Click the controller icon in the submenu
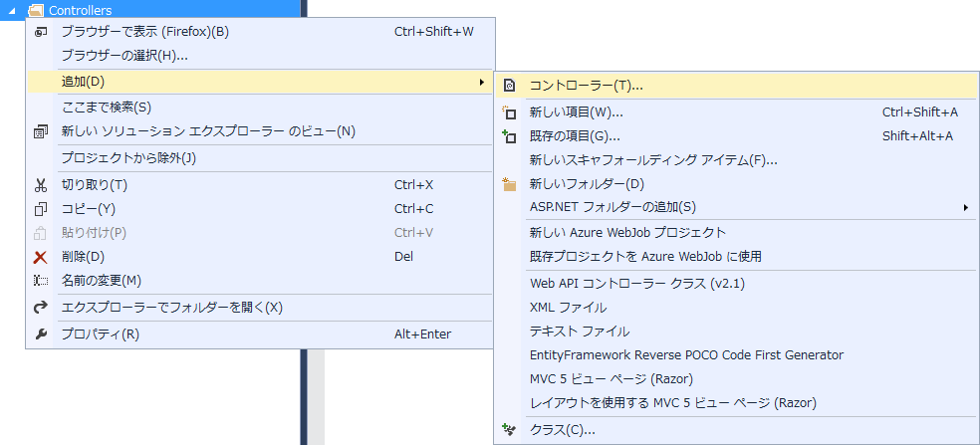Viewport: 980px width, 445px height. [510, 86]
